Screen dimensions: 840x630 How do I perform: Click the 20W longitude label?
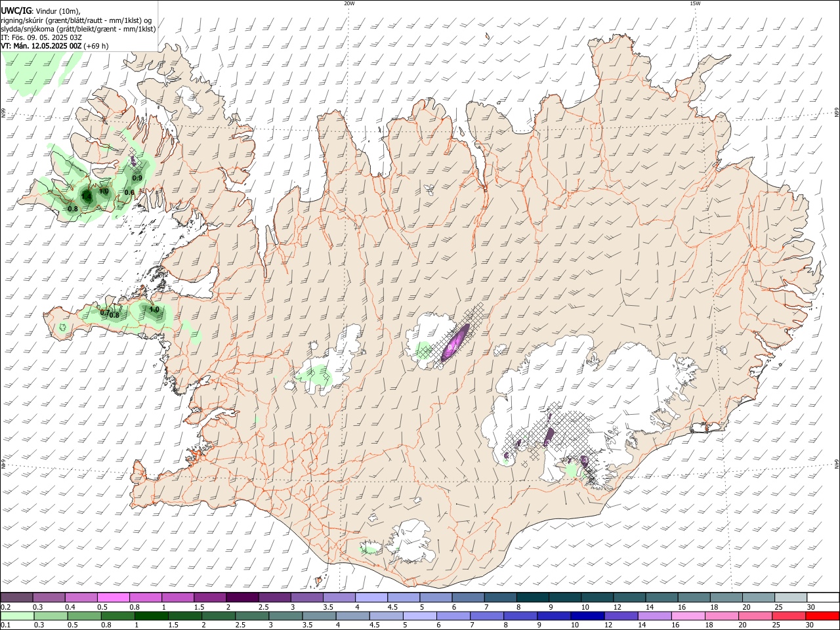tap(349, 3)
